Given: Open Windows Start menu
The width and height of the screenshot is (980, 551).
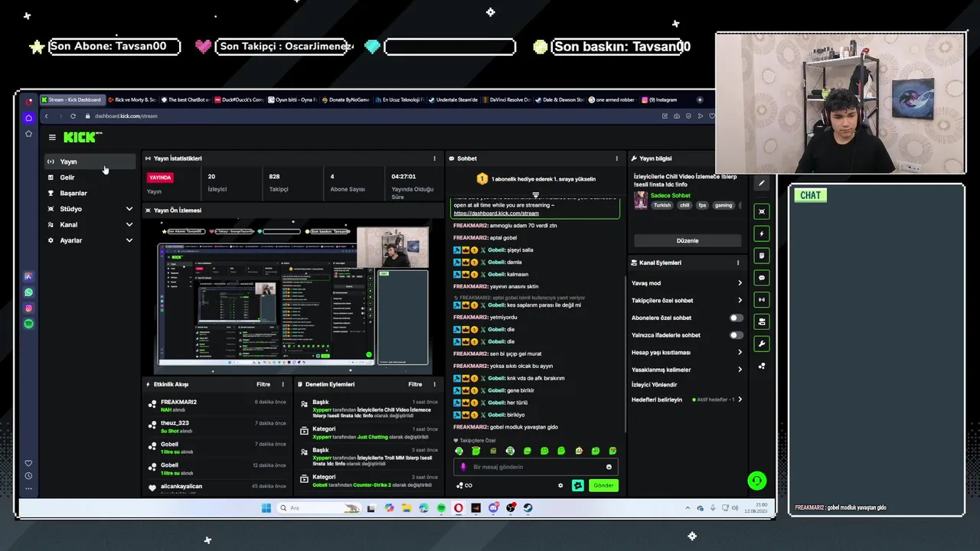Looking at the screenshot, I should 266,507.
